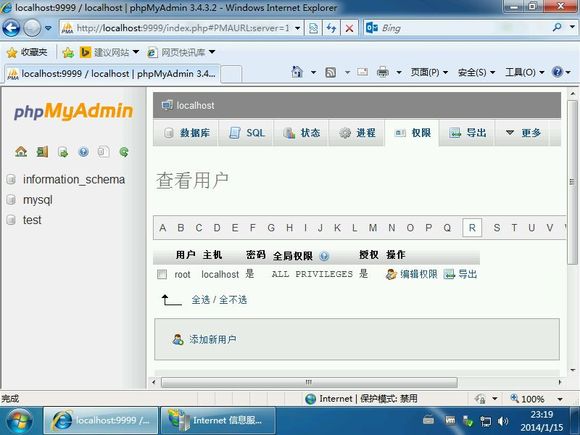Switch to the 进程 tab
Viewport: 580px width, 435px height.
pos(357,133)
